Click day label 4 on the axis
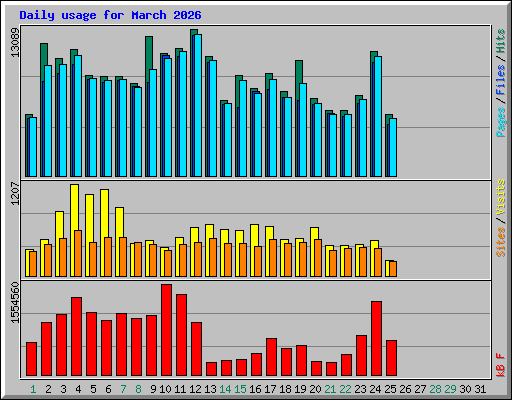512x400 pixels. 78,389
